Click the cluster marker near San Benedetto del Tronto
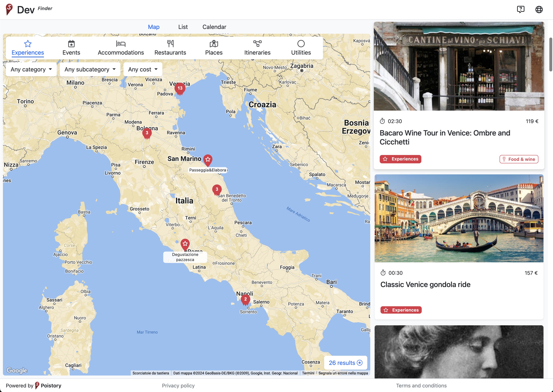Image resolution: width=553 pixels, height=392 pixels. [217, 190]
